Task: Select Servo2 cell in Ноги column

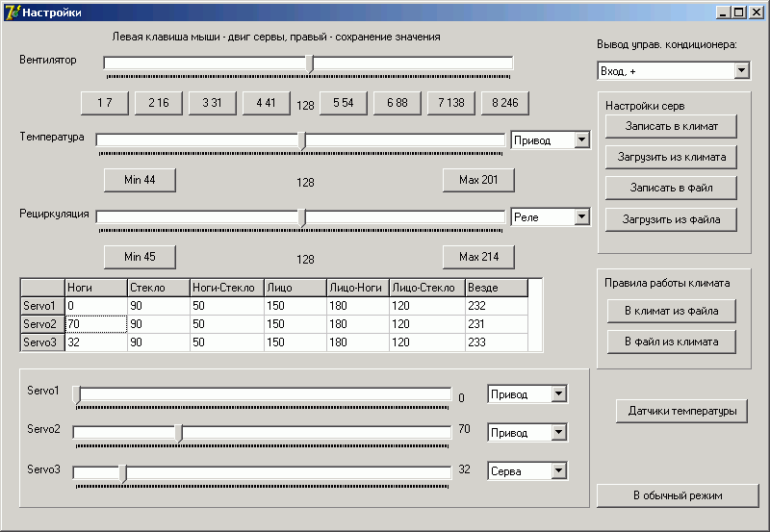Action: [95, 324]
